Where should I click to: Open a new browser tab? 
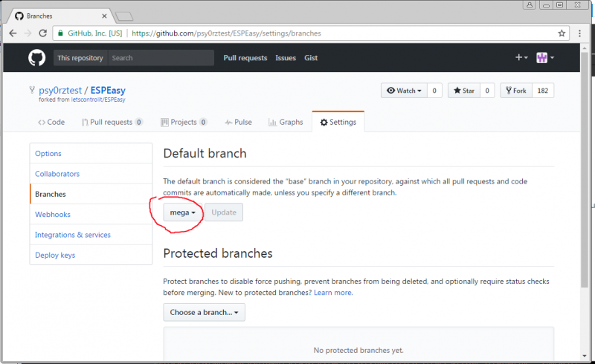coord(124,16)
